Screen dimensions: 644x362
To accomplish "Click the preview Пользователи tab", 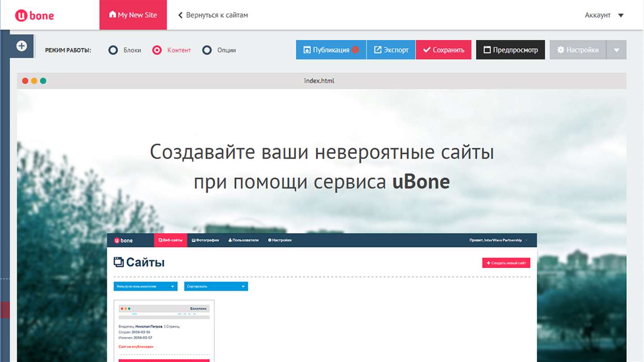I will [x=243, y=240].
